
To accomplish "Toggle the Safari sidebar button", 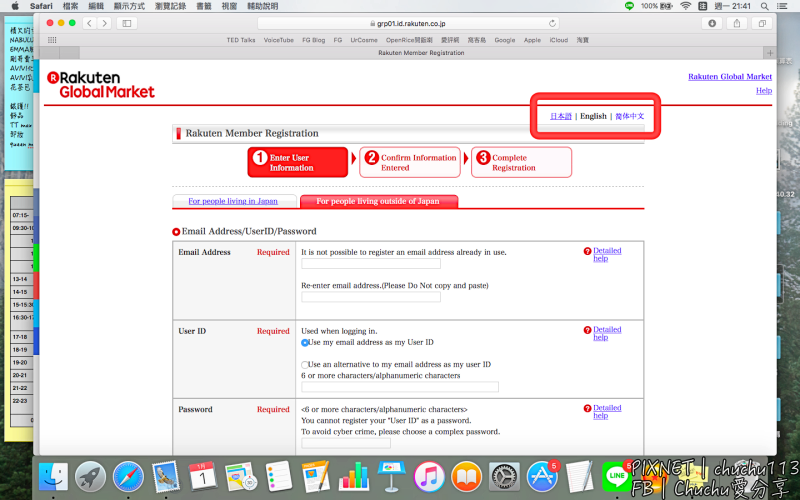I will click(127, 23).
